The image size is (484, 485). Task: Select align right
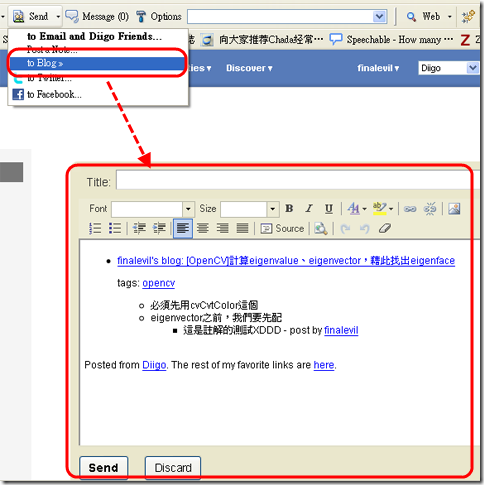[x=222, y=229]
